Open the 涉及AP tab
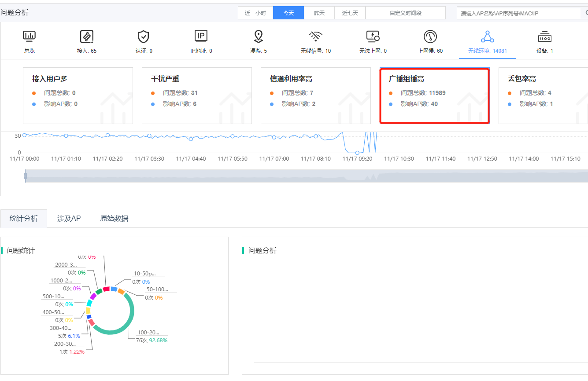Viewport: 588px width, 381px height. (x=69, y=218)
